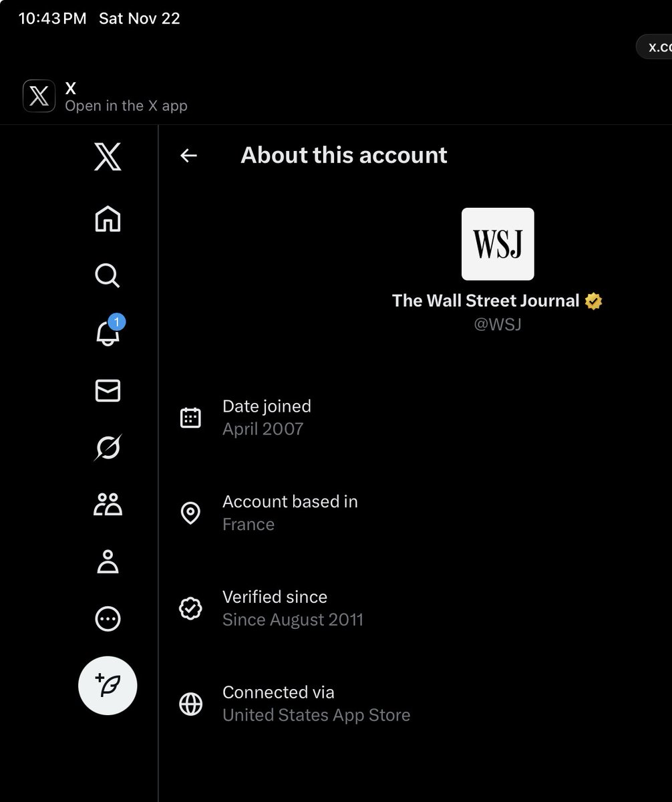Click the location pin icon
672x802 pixels.
[190, 513]
